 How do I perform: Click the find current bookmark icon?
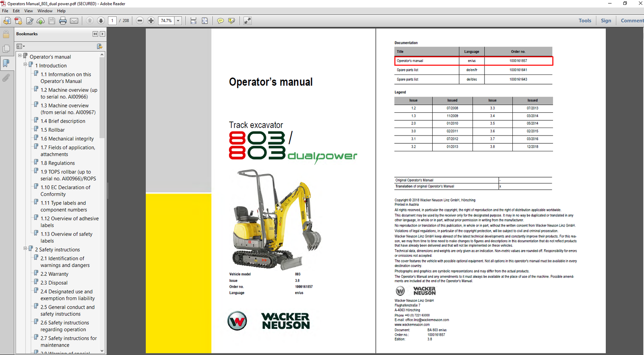pyautogui.click(x=99, y=46)
